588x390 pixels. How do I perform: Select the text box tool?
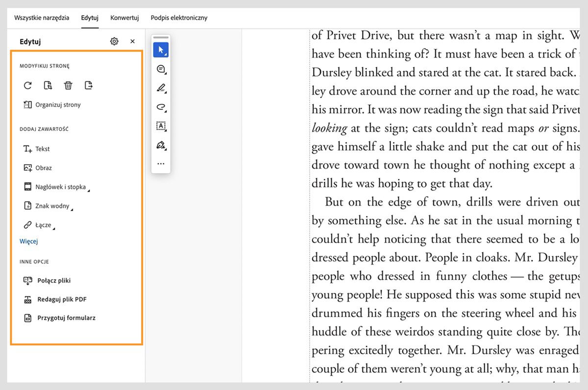(x=161, y=126)
